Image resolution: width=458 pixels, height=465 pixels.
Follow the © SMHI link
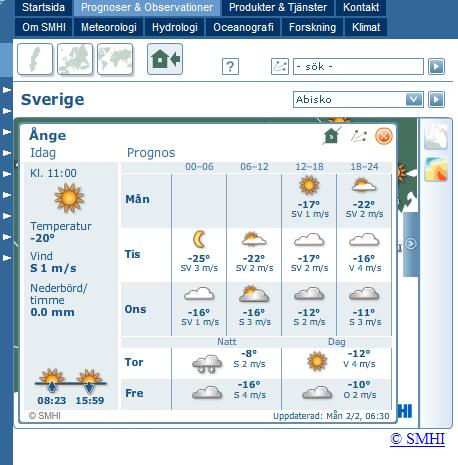coord(417,439)
